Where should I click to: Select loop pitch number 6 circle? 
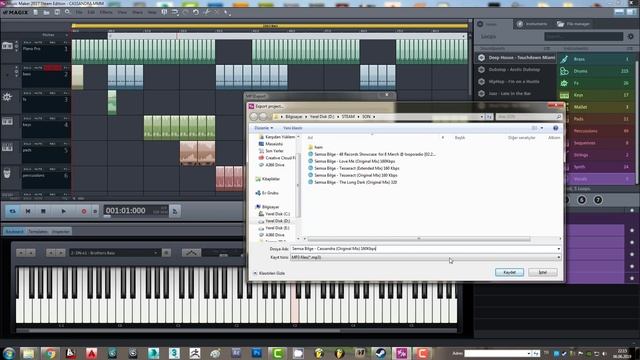click(582, 200)
